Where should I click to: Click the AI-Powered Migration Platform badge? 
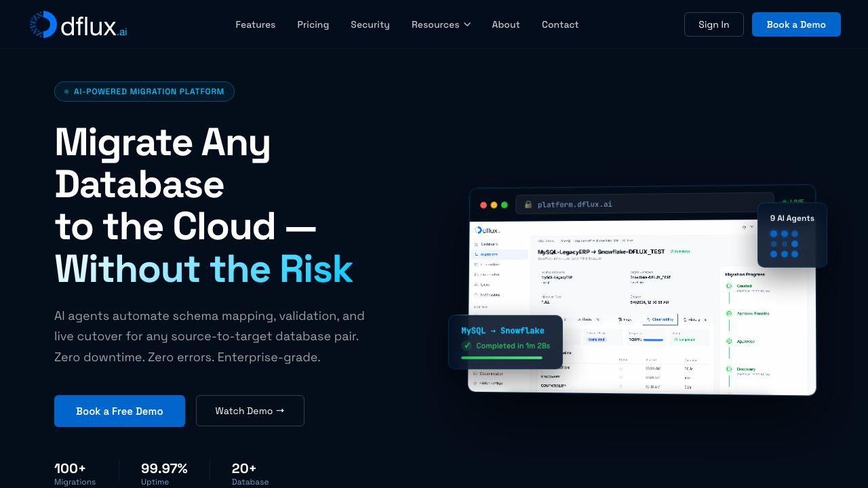[144, 91]
